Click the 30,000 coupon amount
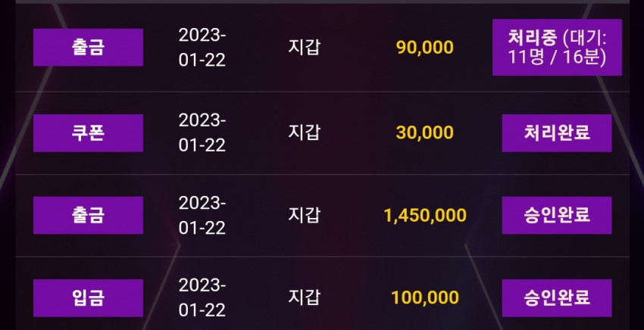The width and height of the screenshot is (644, 330). click(425, 133)
